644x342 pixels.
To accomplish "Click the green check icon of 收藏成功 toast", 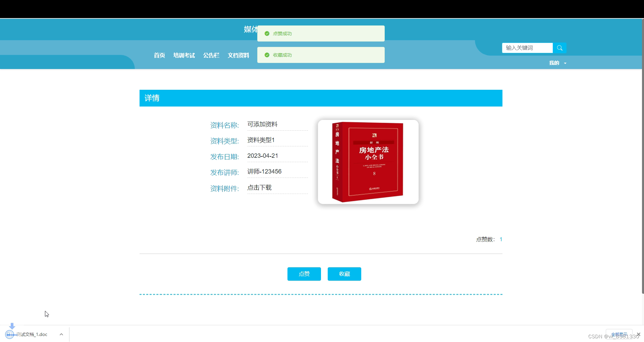I will click(267, 55).
